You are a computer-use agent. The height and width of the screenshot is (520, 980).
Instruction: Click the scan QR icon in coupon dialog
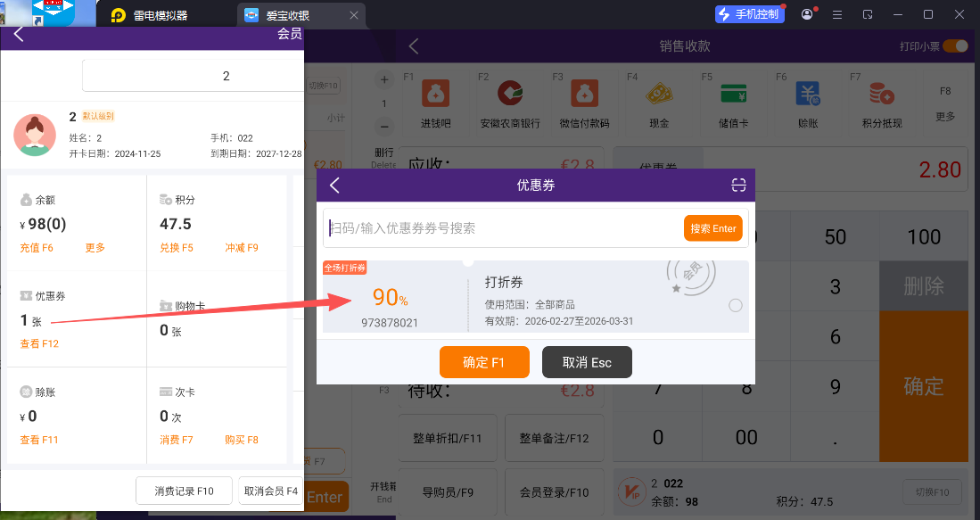[738, 185]
